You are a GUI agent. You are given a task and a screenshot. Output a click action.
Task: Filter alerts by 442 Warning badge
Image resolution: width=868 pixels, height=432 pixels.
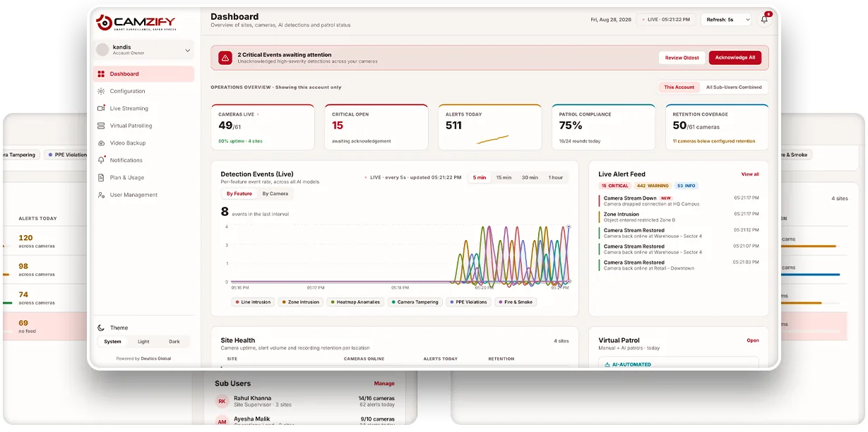pos(652,186)
